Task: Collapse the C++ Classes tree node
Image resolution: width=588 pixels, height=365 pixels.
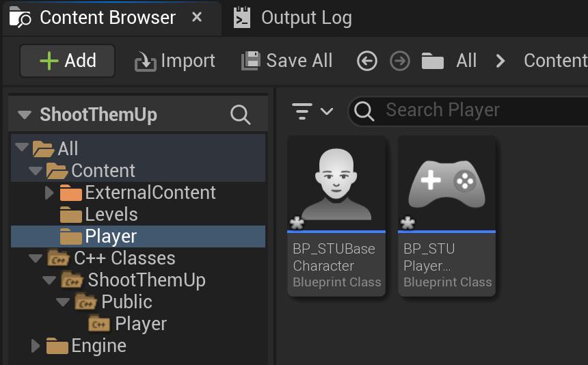Action: (x=36, y=258)
